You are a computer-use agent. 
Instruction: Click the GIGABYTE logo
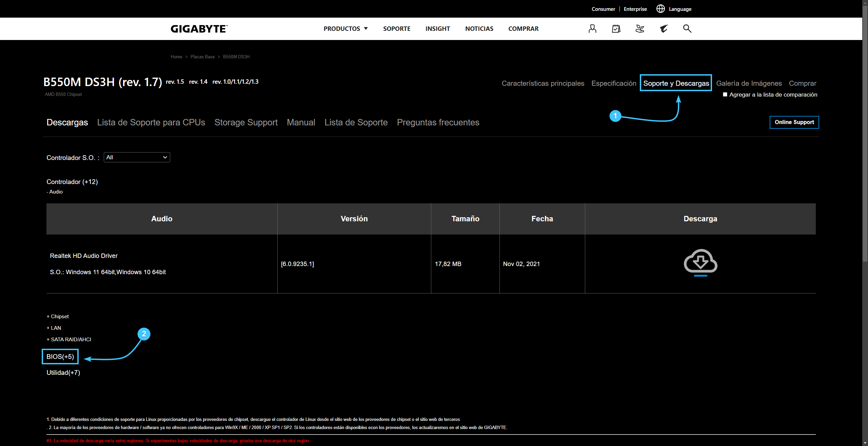click(x=199, y=29)
